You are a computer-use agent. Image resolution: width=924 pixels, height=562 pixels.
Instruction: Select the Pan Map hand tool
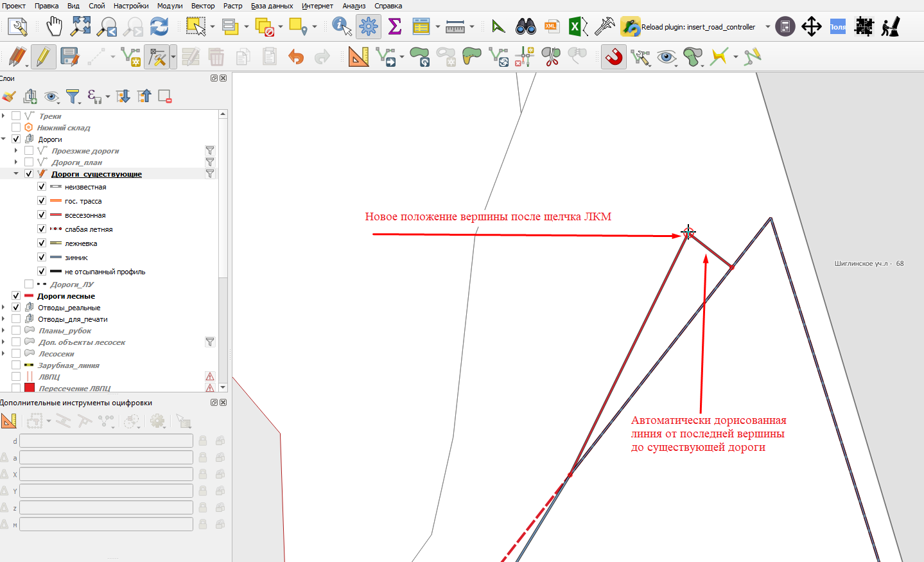(x=54, y=27)
